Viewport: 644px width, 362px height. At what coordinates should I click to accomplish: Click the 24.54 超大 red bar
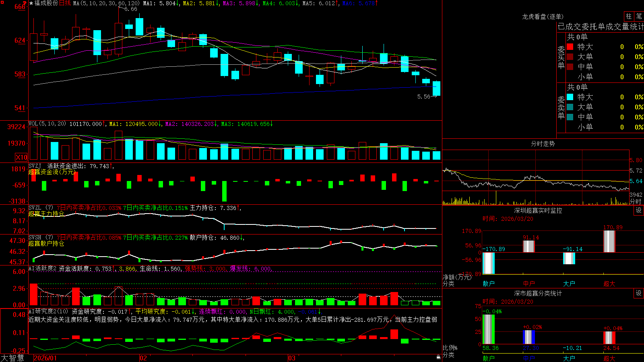point(609,338)
